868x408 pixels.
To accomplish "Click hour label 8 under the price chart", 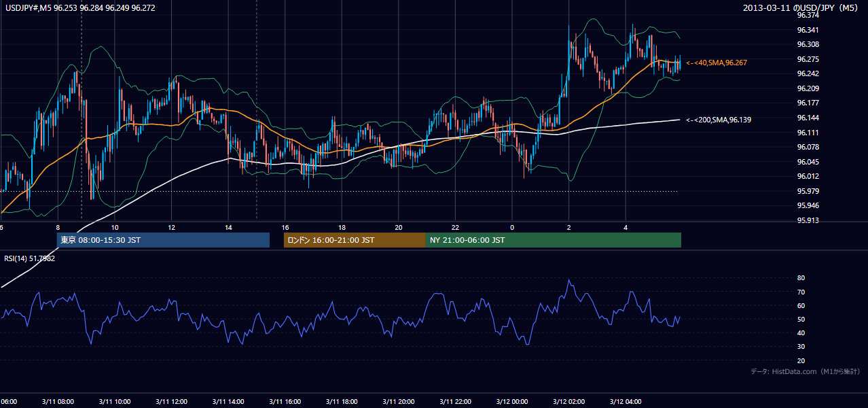I will 58,227.
